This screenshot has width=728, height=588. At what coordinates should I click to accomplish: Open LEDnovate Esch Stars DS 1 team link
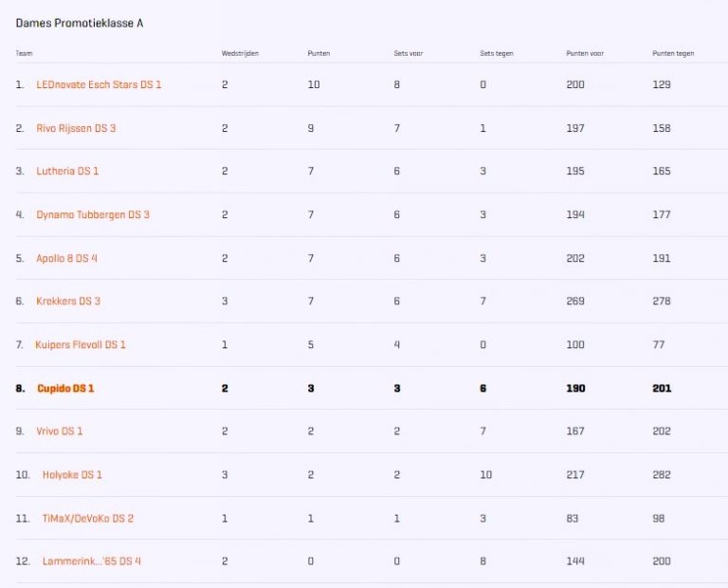click(99, 84)
